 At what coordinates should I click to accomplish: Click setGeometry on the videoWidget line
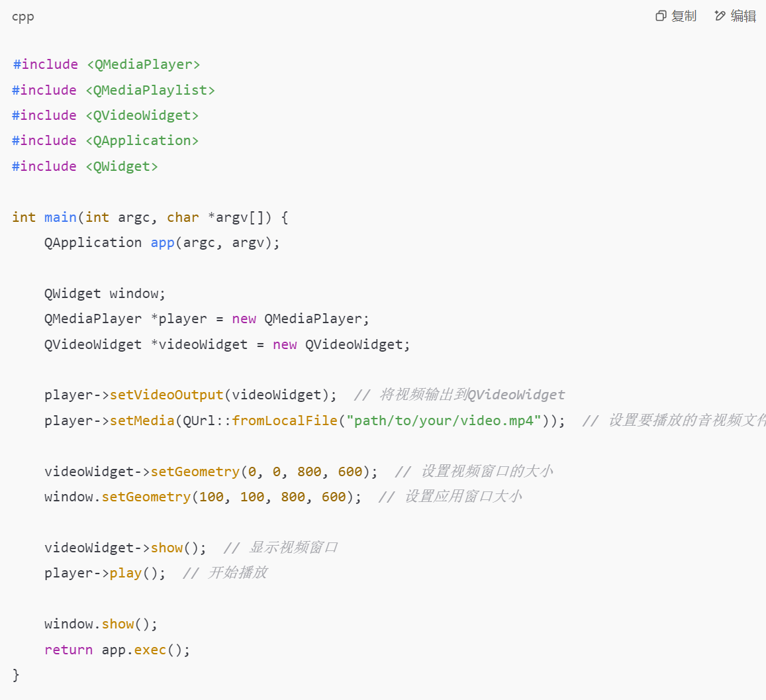point(195,472)
